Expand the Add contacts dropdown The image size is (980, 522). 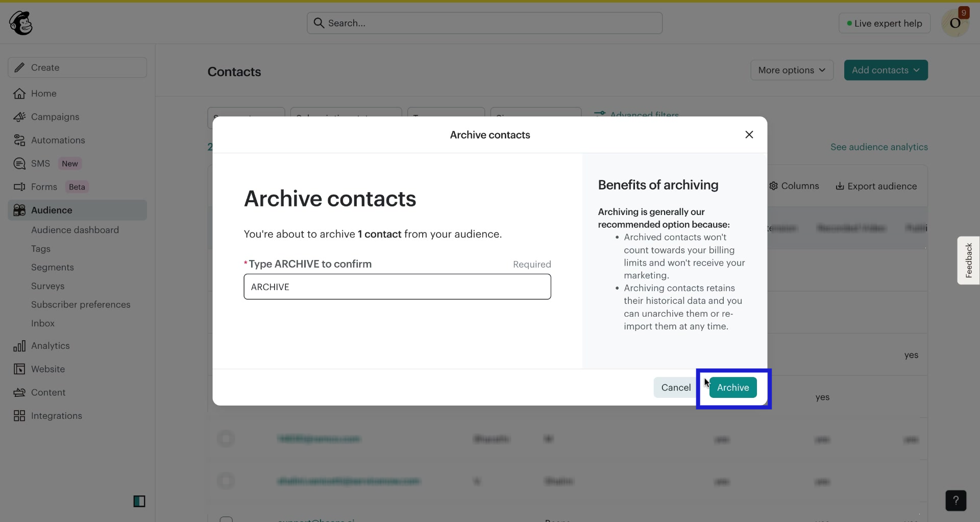coord(886,70)
